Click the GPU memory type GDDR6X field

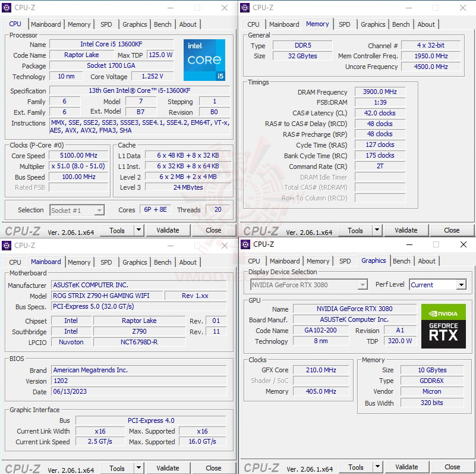pyautogui.click(x=432, y=381)
